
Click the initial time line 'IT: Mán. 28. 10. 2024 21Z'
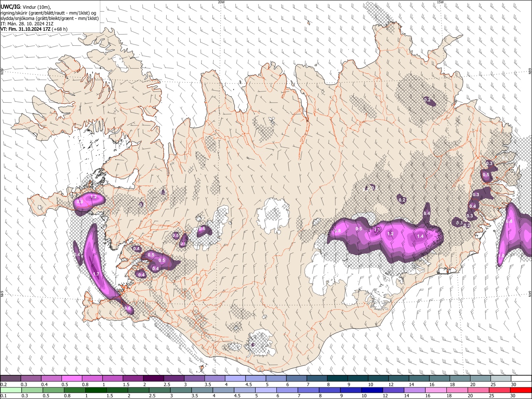click(27, 24)
